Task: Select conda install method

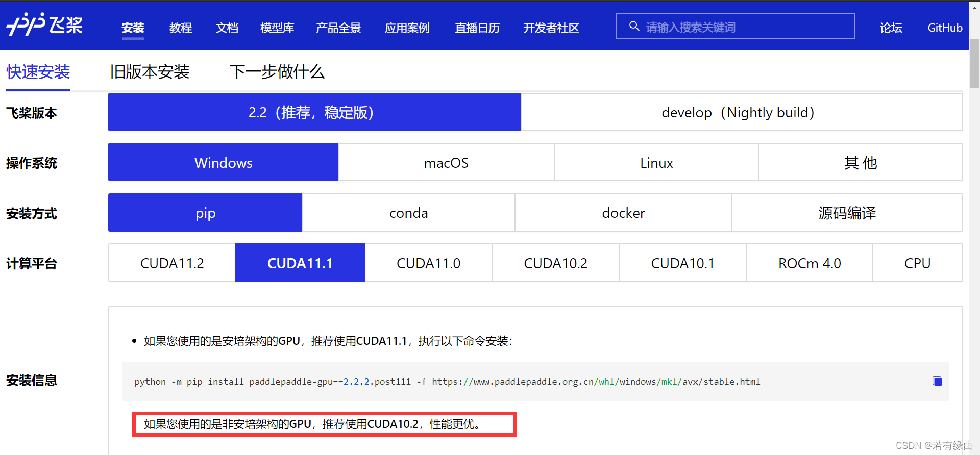Action: pyautogui.click(x=408, y=213)
